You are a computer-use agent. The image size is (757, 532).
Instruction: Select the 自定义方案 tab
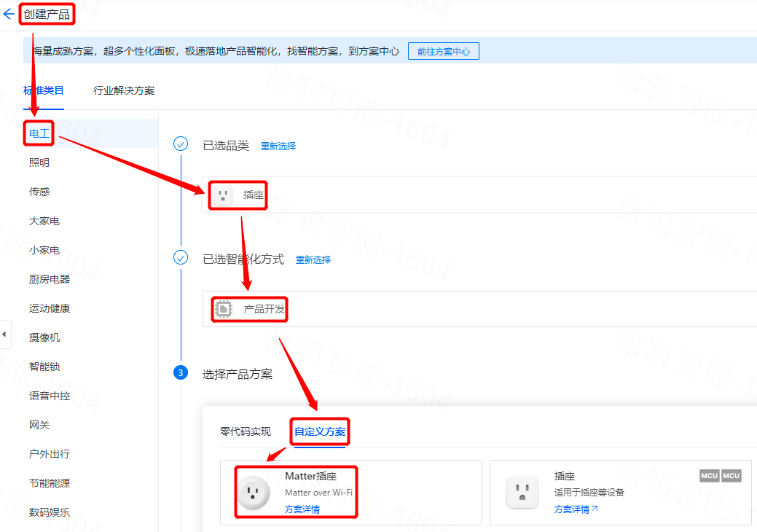[x=320, y=431]
